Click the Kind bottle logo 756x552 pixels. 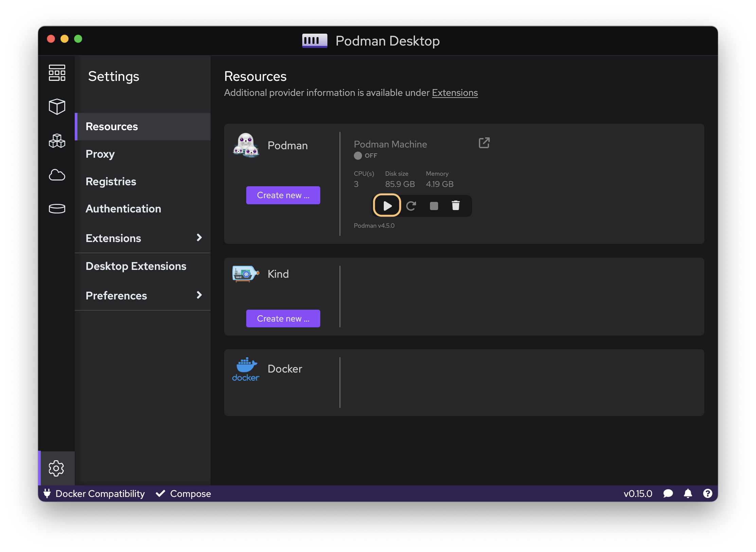point(246,274)
